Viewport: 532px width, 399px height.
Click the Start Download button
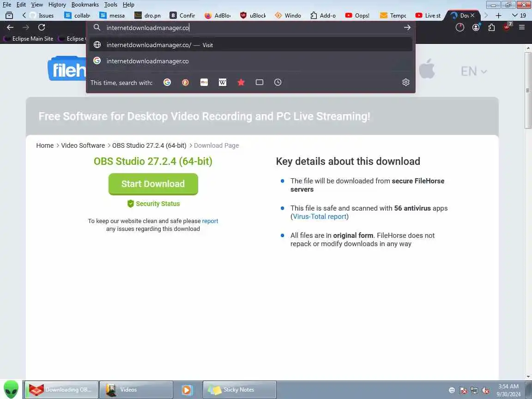153,184
